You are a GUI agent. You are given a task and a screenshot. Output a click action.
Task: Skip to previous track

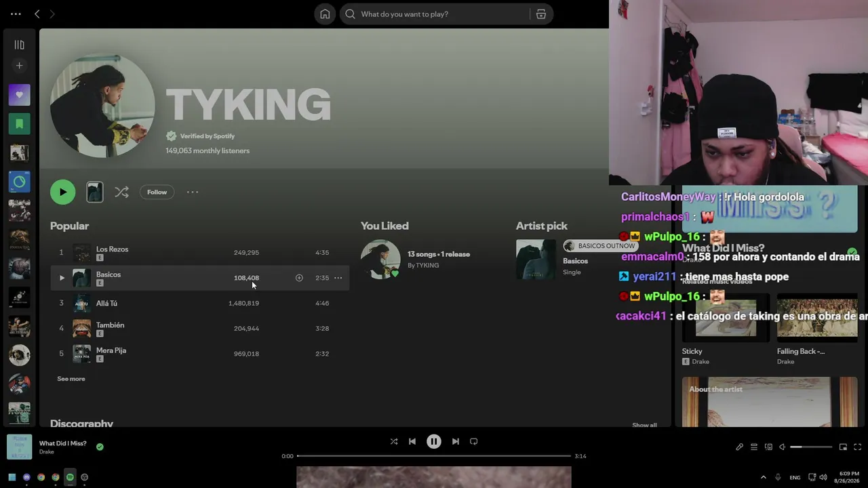[412, 441]
